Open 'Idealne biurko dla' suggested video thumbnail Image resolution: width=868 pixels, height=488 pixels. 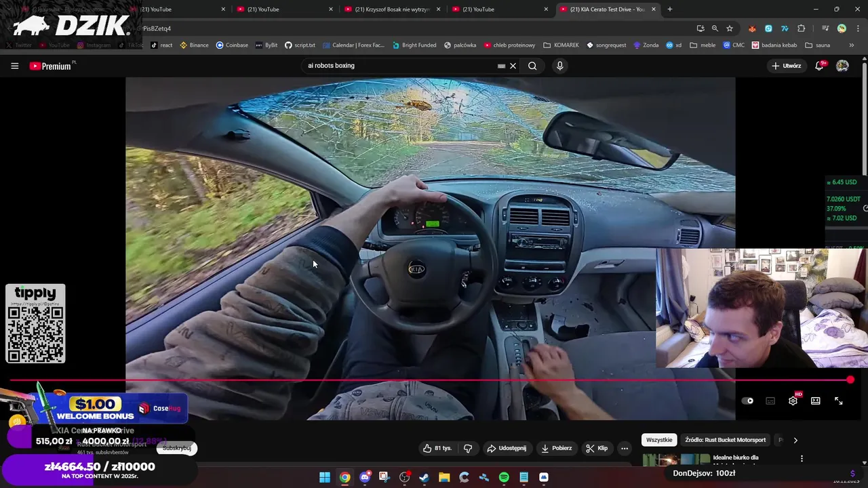coord(676,460)
